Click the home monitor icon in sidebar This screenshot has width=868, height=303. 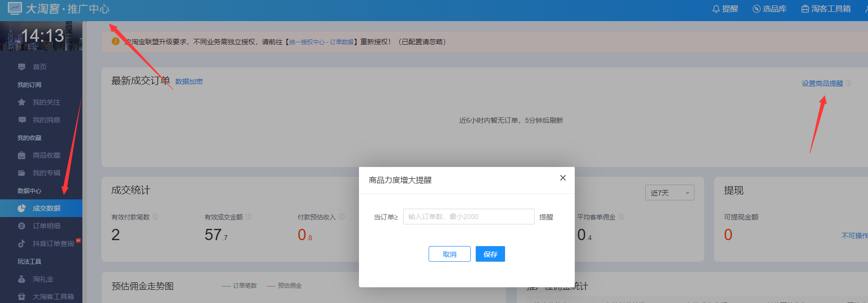tap(22, 67)
